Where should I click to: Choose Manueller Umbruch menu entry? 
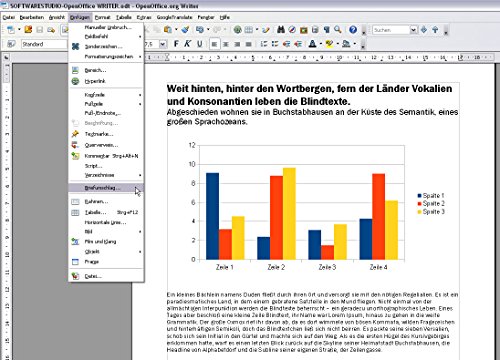click(107, 27)
